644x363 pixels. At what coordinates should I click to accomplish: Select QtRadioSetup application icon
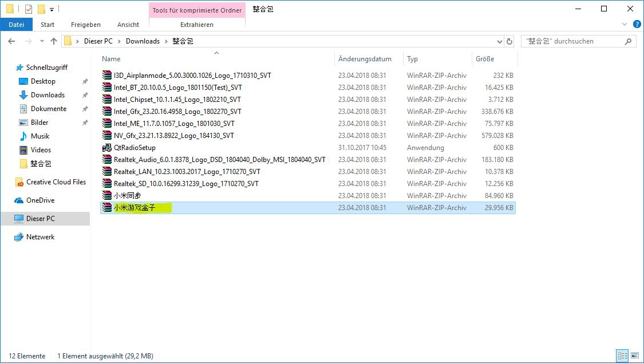point(107,147)
